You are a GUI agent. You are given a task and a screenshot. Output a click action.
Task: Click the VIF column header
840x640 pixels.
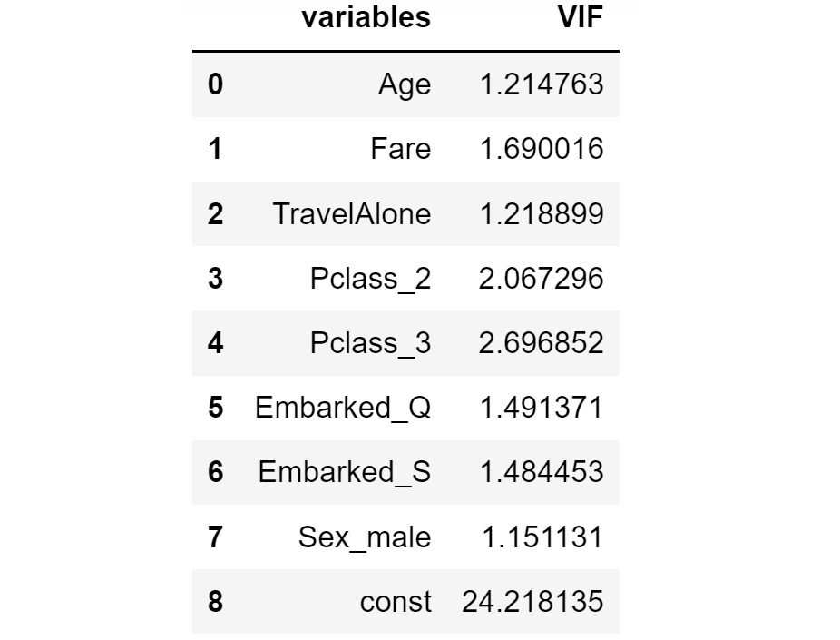point(581,18)
